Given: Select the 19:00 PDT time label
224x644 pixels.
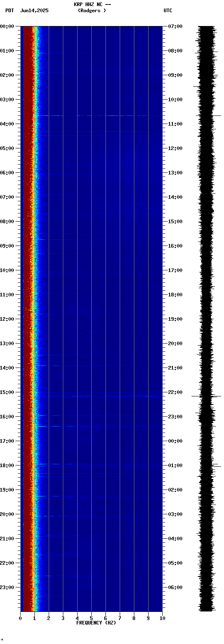Looking at the screenshot, I should [x=7, y=490].
